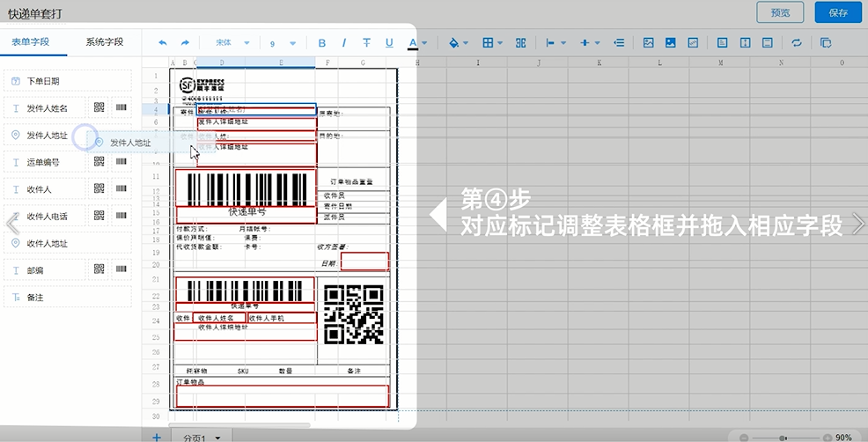Add a new page with plus button
Viewport: 868px width, 442px height.
pos(157,436)
